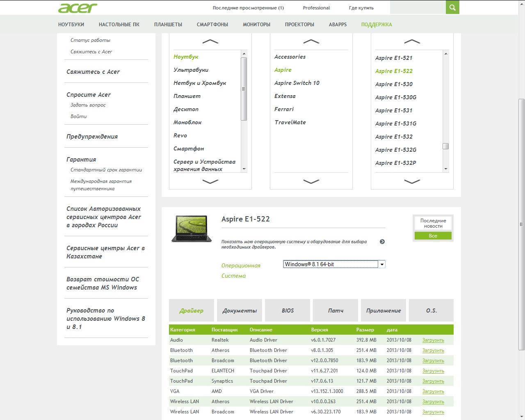Click the search input field
This screenshot has height=420, width=525.
point(418,7)
